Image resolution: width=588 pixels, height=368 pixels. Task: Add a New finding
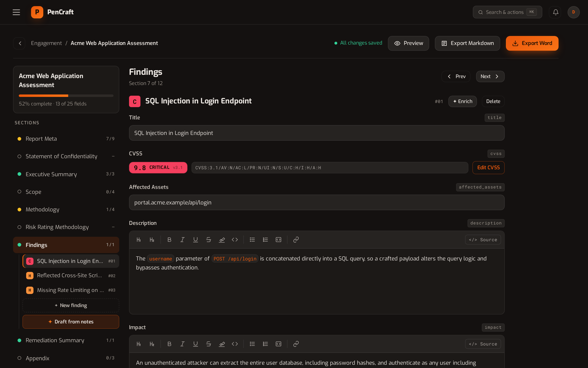[71, 305]
